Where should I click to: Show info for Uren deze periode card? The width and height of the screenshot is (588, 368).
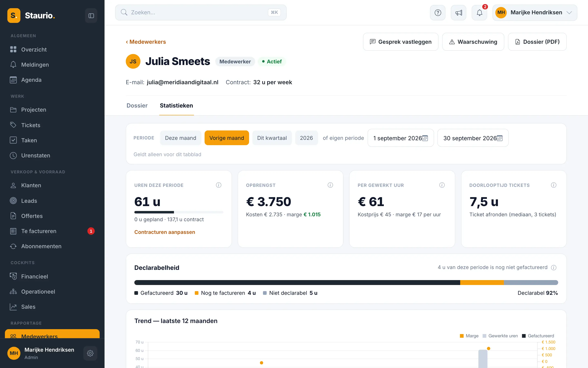[x=219, y=185]
